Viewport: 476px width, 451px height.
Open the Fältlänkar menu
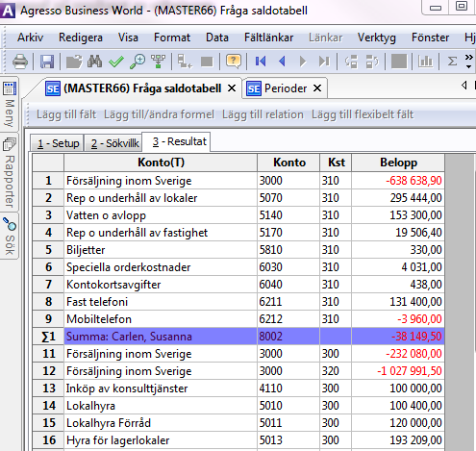coord(268,38)
